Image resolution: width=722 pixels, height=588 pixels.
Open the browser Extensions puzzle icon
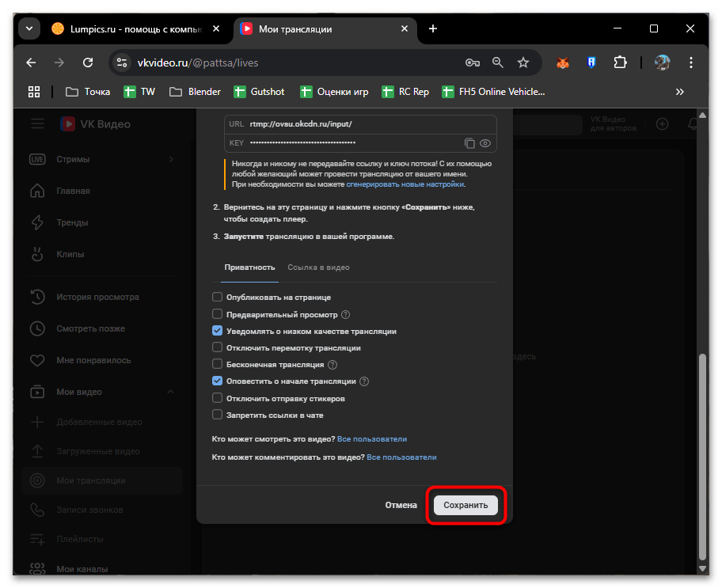[x=620, y=63]
